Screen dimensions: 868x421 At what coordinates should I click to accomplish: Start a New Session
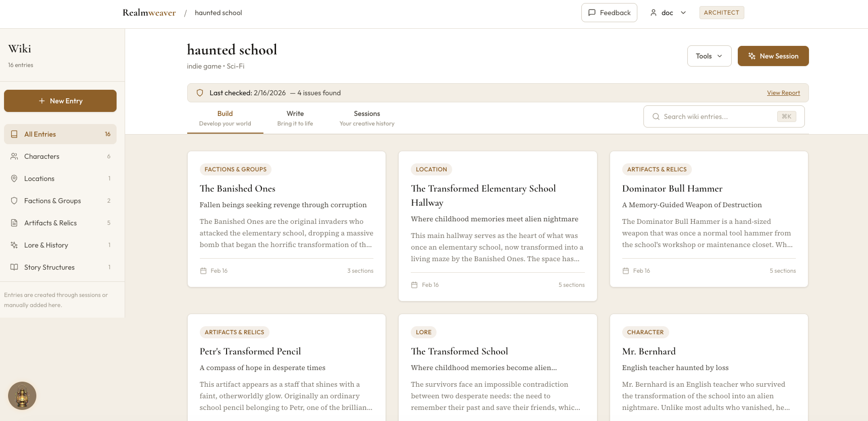[x=773, y=56]
